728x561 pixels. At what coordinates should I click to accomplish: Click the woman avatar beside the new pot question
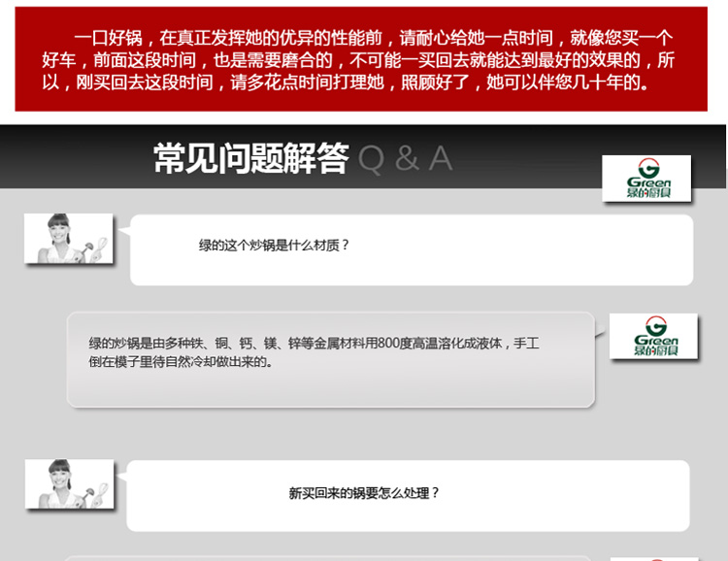point(69,484)
